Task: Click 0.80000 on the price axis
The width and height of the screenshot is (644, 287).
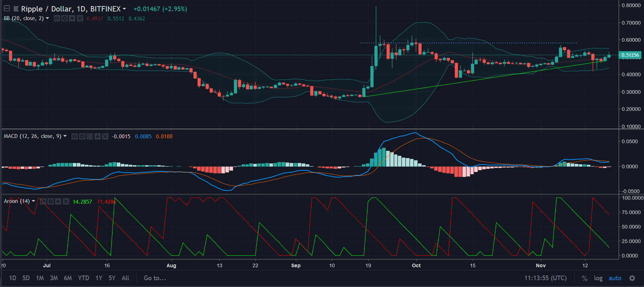Action: click(x=631, y=5)
